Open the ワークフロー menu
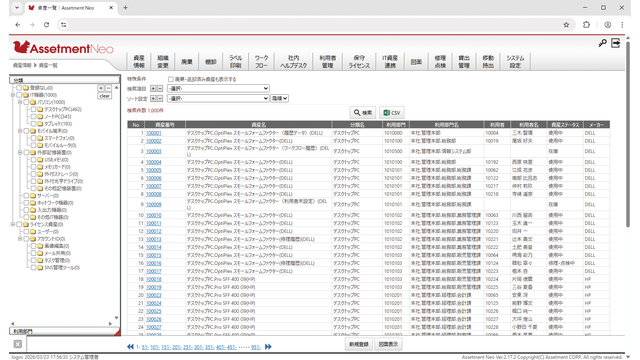This screenshot has height=360, width=640. [x=261, y=62]
